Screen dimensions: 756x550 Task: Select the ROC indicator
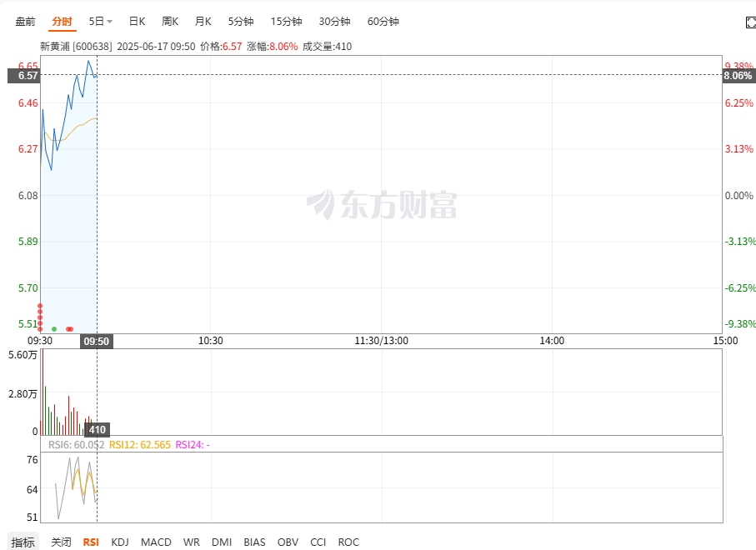[348, 542]
